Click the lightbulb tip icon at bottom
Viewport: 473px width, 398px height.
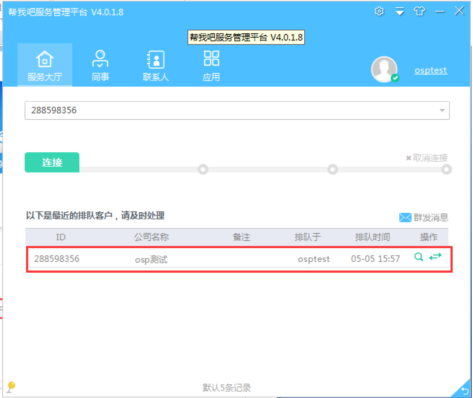pos(11,387)
